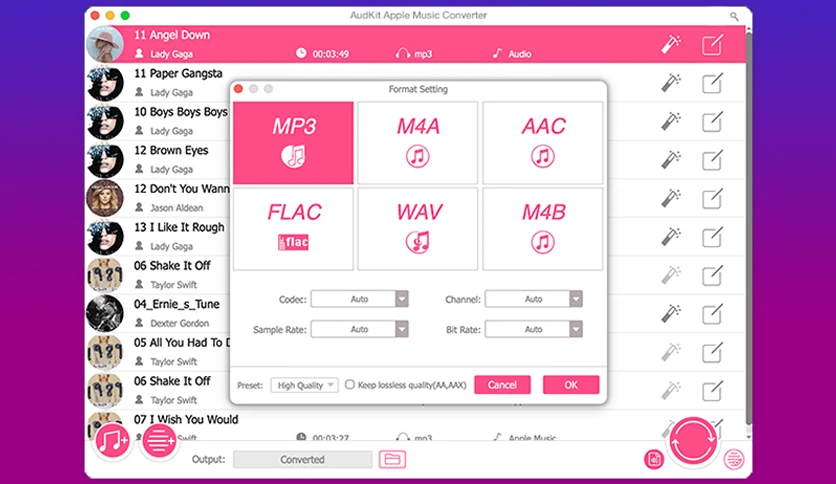The width and height of the screenshot is (836, 484).
Task: Open the edit icon for I Like It Rough
Action: coord(712,237)
